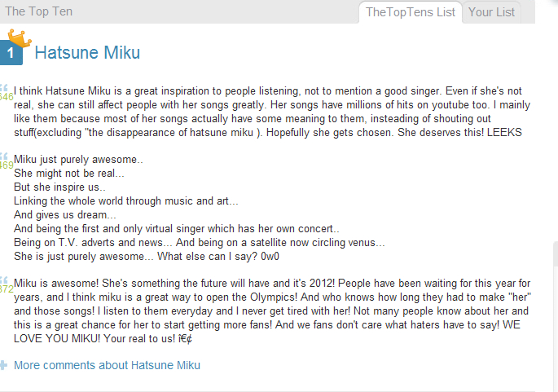Click the line 'Miku just purely awesome..'
Screen dimensions: 558x392
(x=79, y=160)
